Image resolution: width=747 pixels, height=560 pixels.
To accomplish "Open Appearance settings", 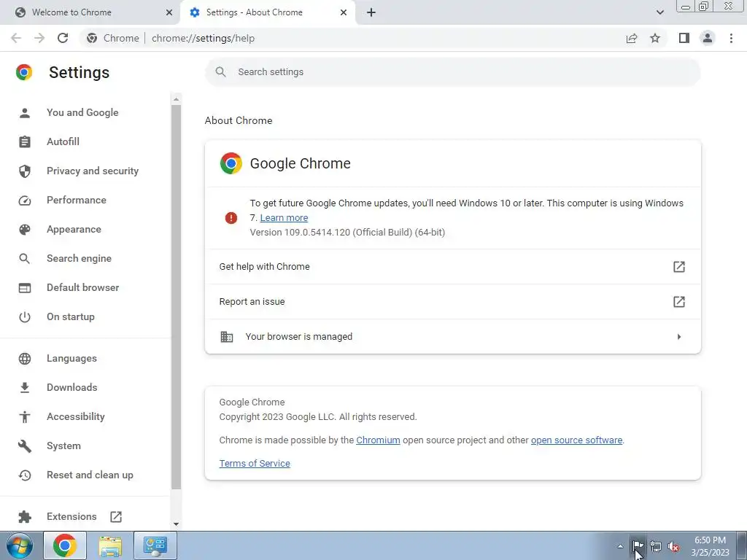I will [74, 230].
